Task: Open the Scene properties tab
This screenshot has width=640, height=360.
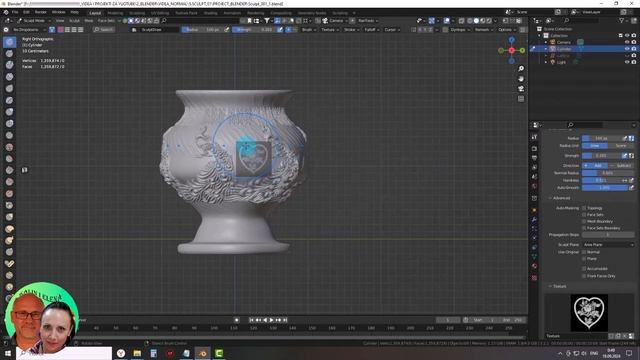Action: click(x=534, y=177)
